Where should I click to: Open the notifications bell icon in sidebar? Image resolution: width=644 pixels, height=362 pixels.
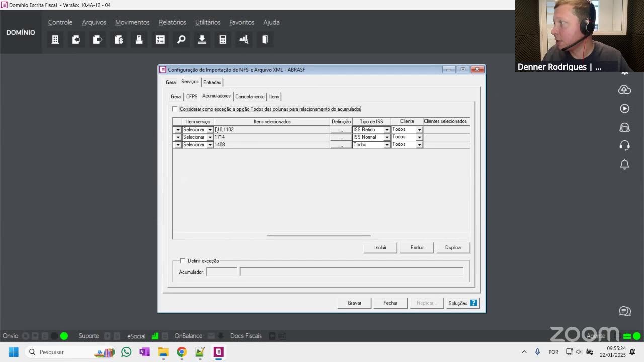[x=625, y=164]
